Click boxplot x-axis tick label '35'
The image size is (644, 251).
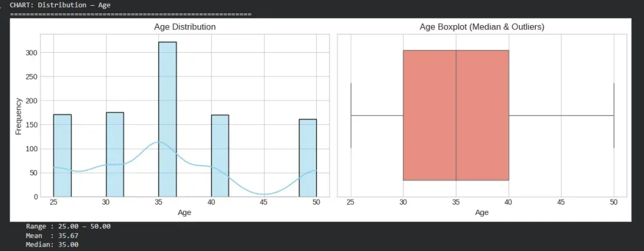[456, 202]
